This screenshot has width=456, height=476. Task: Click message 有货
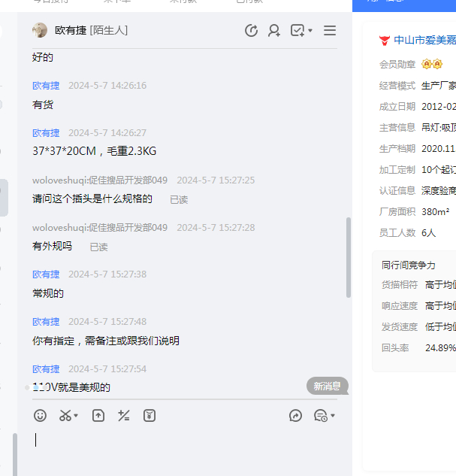tap(43, 105)
